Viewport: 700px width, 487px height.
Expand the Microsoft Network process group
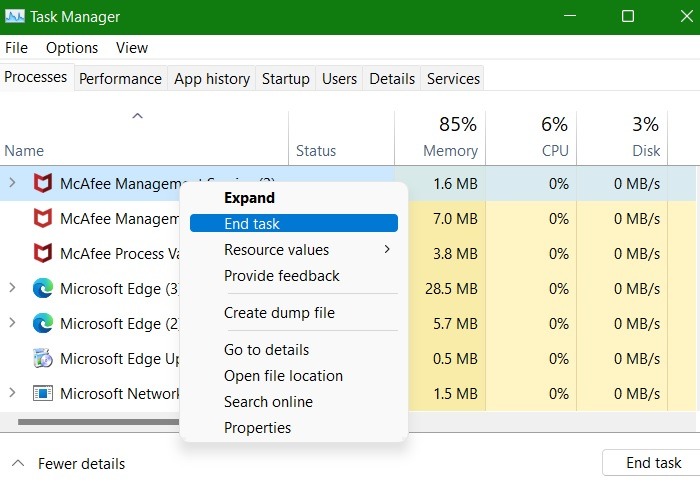pos(12,393)
